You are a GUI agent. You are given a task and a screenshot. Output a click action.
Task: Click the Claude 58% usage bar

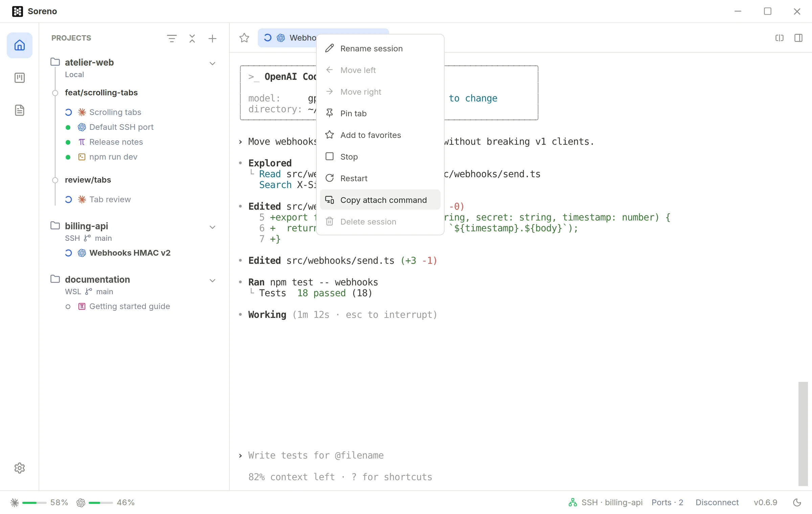tap(35, 503)
